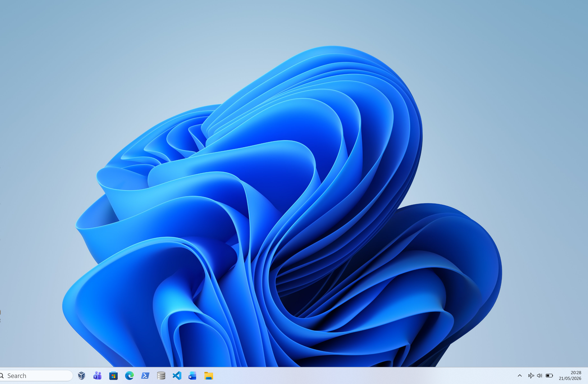
Task: Click the taskbar Search box
Action: coord(36,376)
